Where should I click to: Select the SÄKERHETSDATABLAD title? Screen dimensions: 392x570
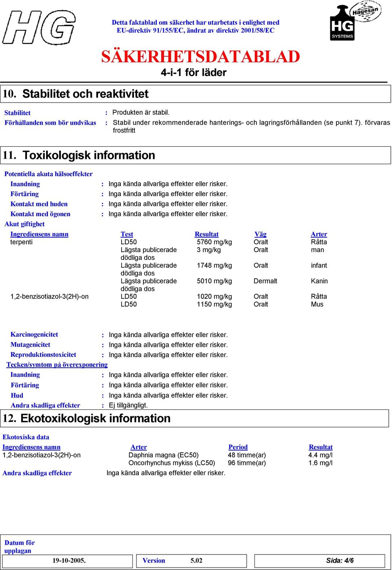(x=200, y=56)
